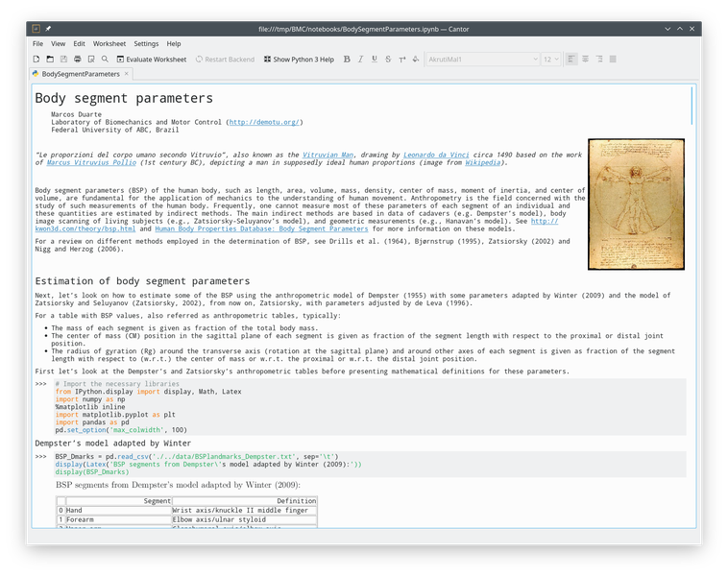Screen dimensions: 728x576
Task: Open the View menu
Action: (x=58, y=43)
